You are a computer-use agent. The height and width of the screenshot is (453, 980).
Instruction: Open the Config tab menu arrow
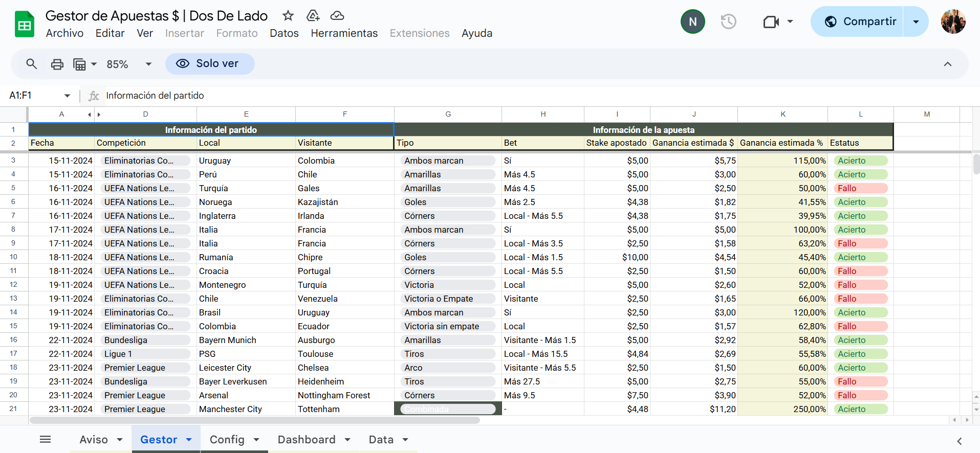256,440
